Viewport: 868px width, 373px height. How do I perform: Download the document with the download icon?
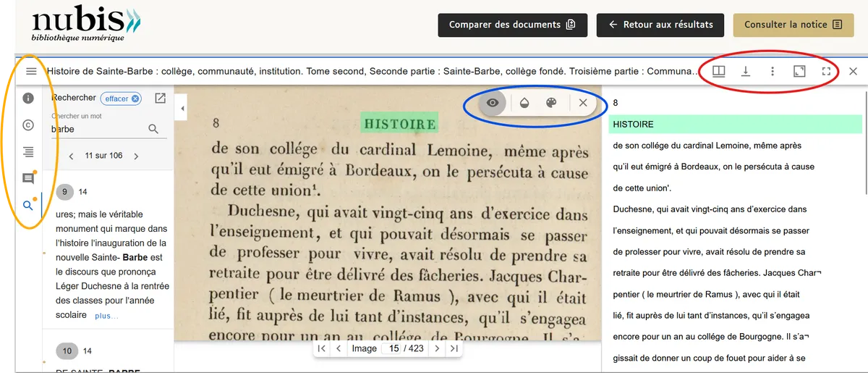745,71
